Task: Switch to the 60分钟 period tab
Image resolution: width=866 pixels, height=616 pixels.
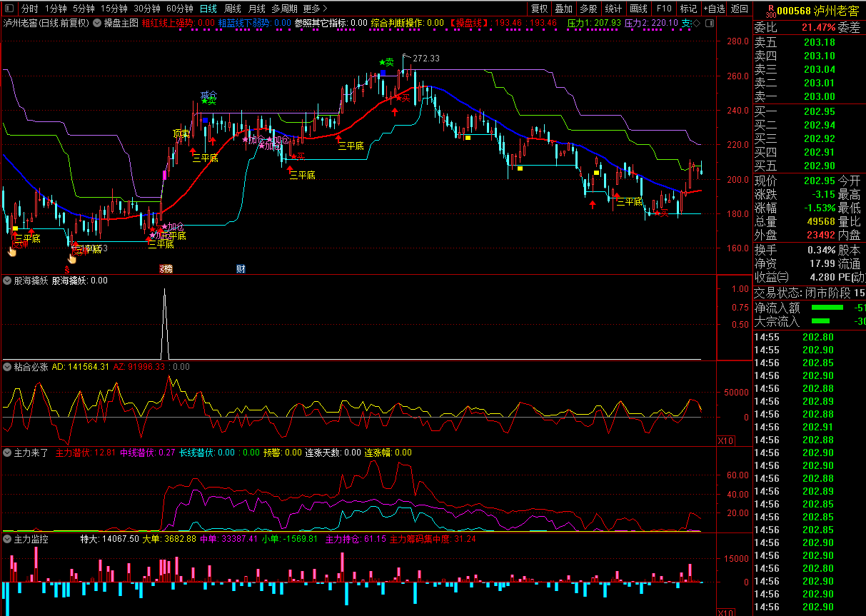Action: point(179,9)
